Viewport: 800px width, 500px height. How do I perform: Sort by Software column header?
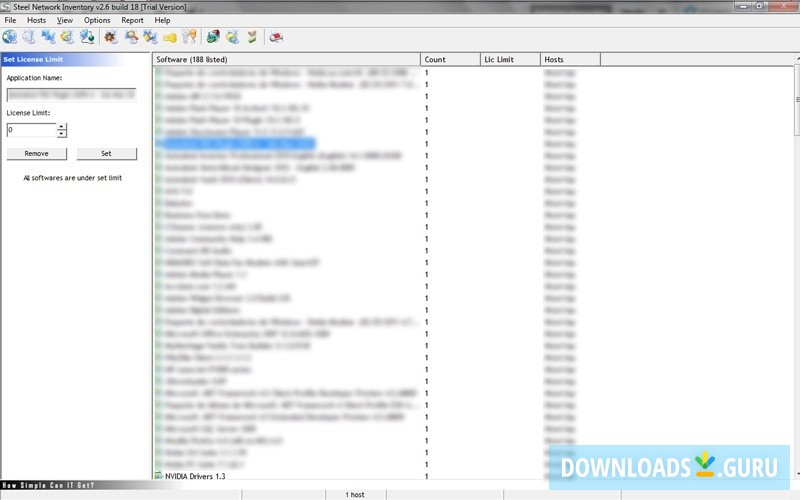[x=286, y=60]
